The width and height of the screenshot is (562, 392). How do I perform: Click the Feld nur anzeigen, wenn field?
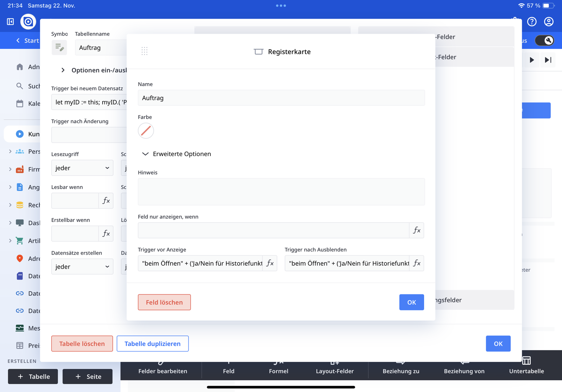[273, 230]
